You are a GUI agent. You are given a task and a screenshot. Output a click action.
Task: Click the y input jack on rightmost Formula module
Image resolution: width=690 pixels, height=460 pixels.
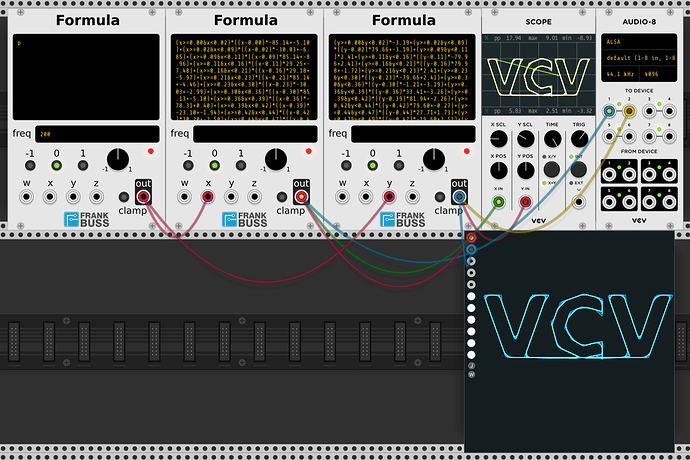(x=389, y=197)
